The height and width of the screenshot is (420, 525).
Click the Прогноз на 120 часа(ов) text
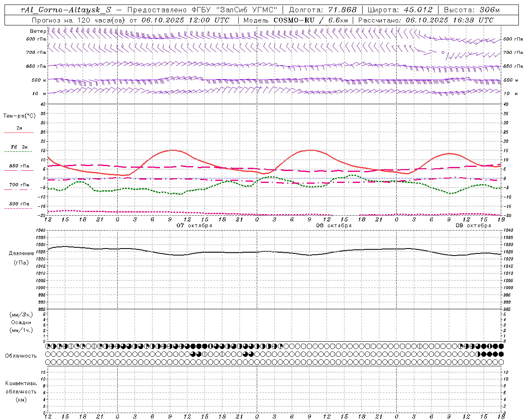point(79,20)
